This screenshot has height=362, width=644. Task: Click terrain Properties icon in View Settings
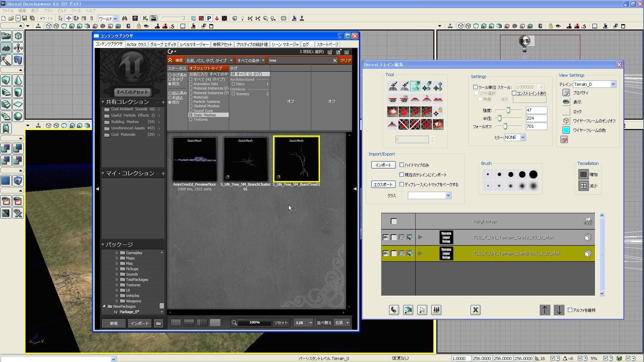point(566,93)
